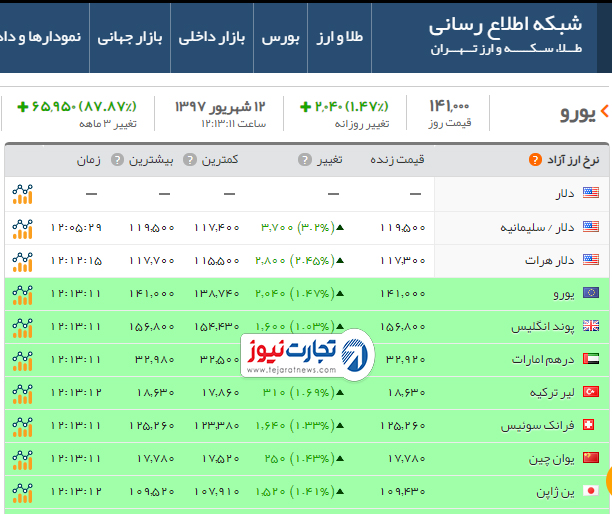Open the chart icon for لیر ترکیه
Image resolution: width=612 pixels, height=514 pixels.
[x=22, y=393]
